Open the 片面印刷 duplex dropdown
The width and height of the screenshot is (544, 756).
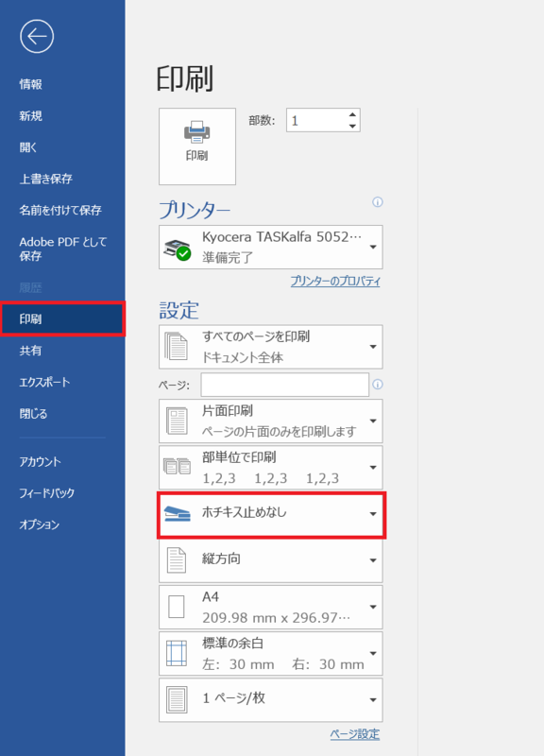point(271,421)
